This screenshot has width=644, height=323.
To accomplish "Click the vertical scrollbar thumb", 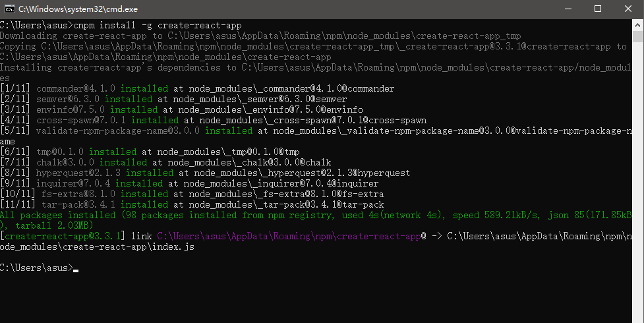I will point(638,36).
